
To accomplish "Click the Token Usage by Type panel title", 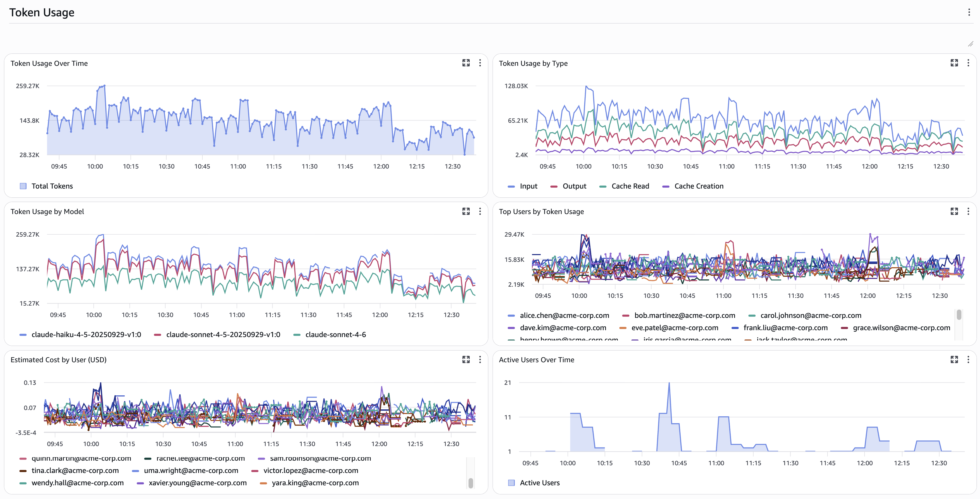I will (533, 63).
